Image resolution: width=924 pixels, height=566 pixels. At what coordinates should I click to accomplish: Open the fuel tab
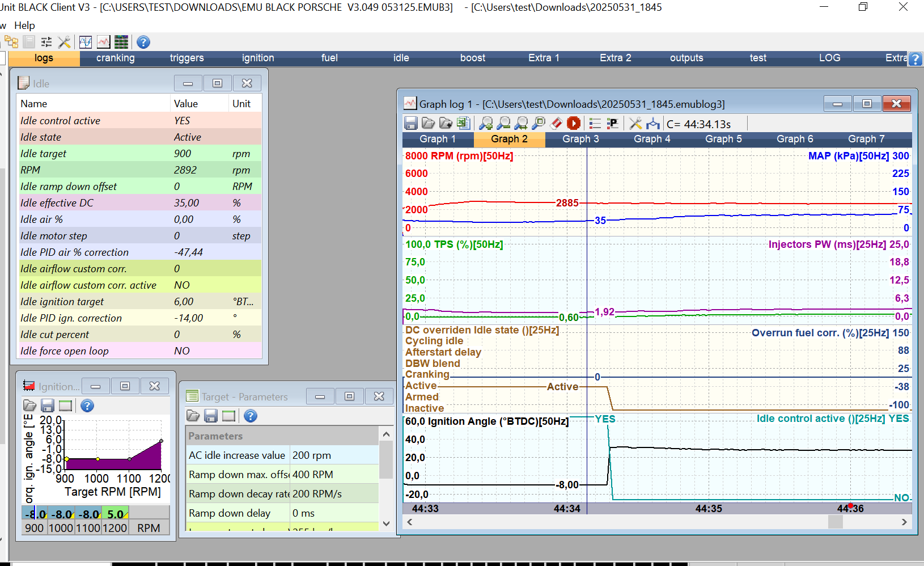click(329, 58)
